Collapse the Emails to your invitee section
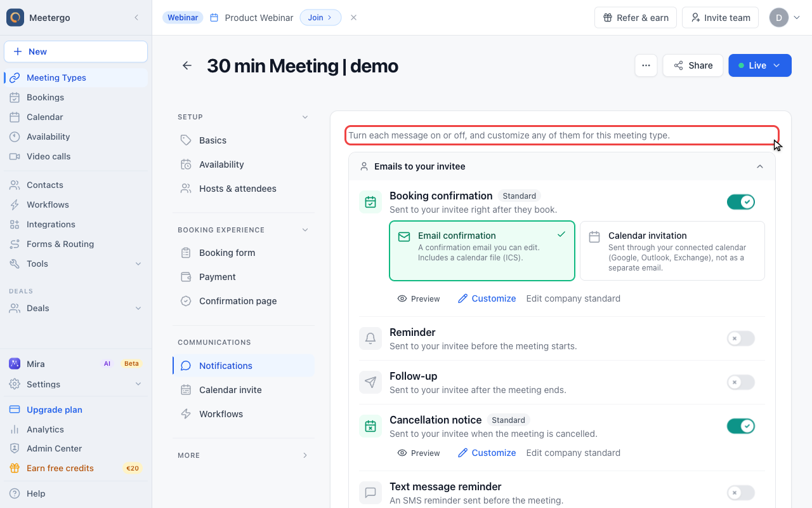Viewport: 812px width, 508px height. coord(760,166)
